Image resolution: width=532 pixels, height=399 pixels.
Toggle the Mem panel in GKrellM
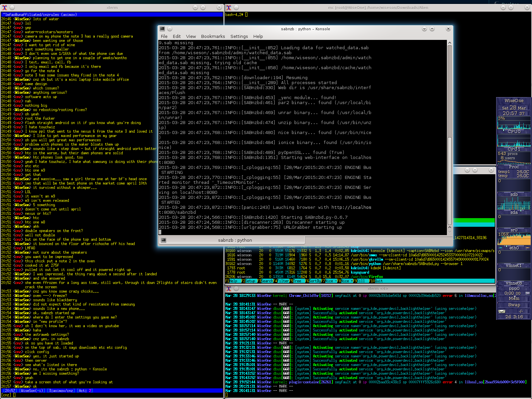click(514, 299)
